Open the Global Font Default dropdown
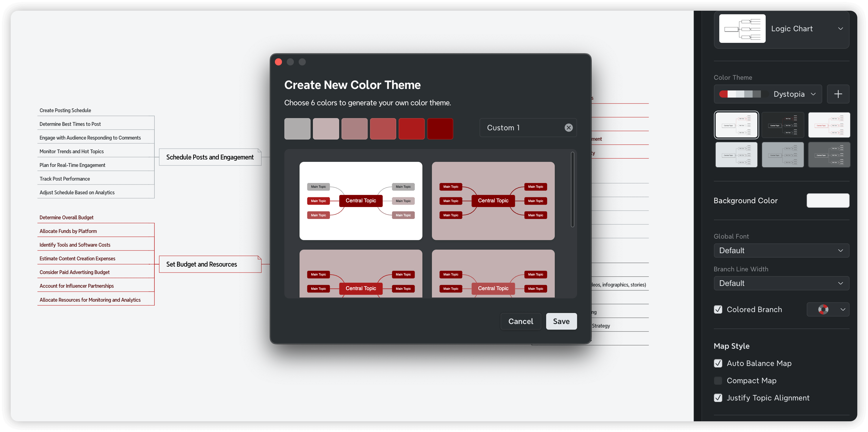This screenshot has width=868, height=432. pos(781,251)
